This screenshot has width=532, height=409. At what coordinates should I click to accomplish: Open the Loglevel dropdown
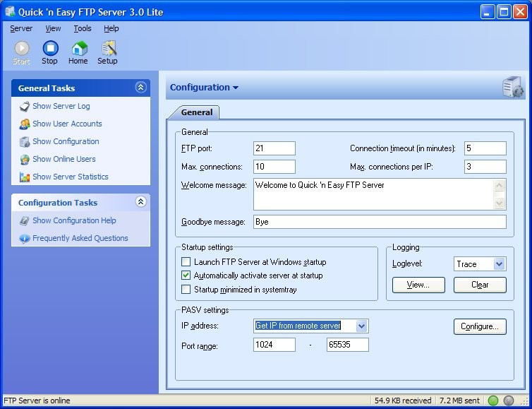coord(499,264)
